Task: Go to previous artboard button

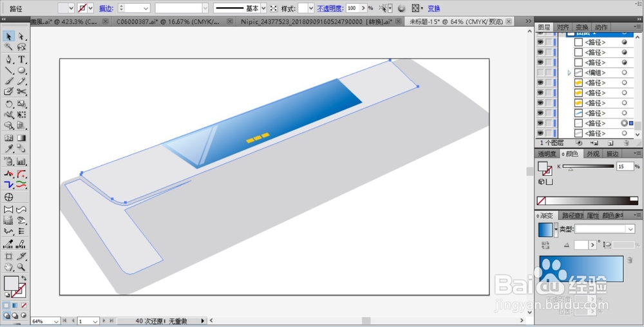Action: pyautogui.click(x=73, y=321)
